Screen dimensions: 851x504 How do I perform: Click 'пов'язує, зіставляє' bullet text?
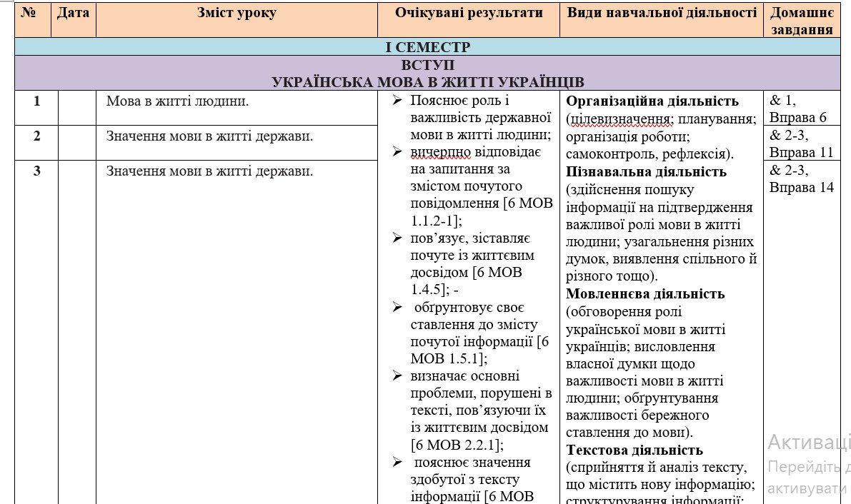(x=470, y=238)
